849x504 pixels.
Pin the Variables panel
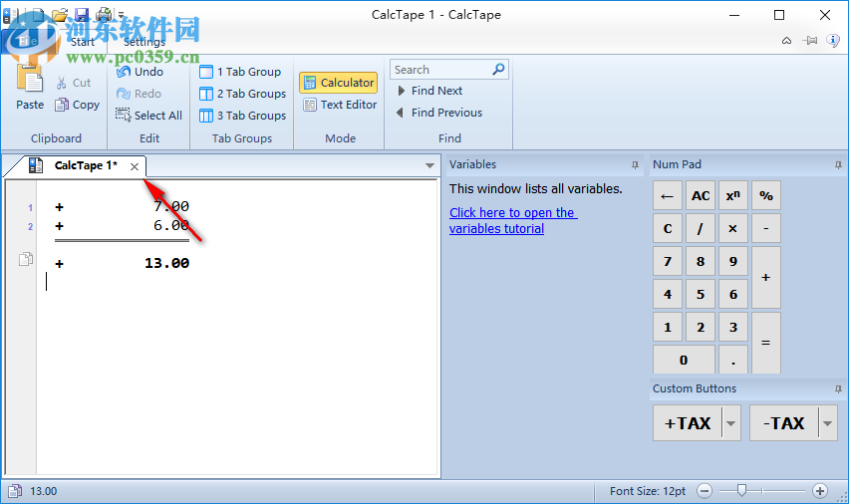[x=635, y=165]
